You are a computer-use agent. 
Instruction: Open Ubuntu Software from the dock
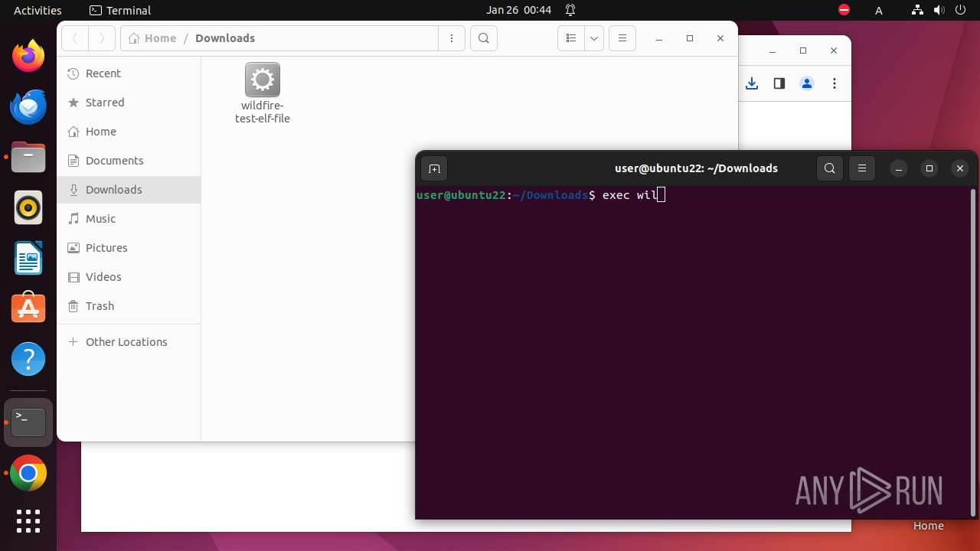pyautogui.click(x=28, y=308)
